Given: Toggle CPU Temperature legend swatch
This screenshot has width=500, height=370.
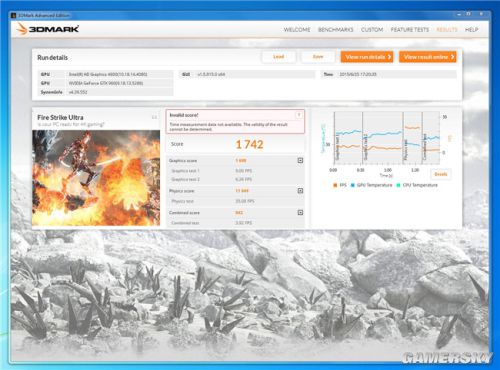Looking at the screenshot, I should click(398, 185).
